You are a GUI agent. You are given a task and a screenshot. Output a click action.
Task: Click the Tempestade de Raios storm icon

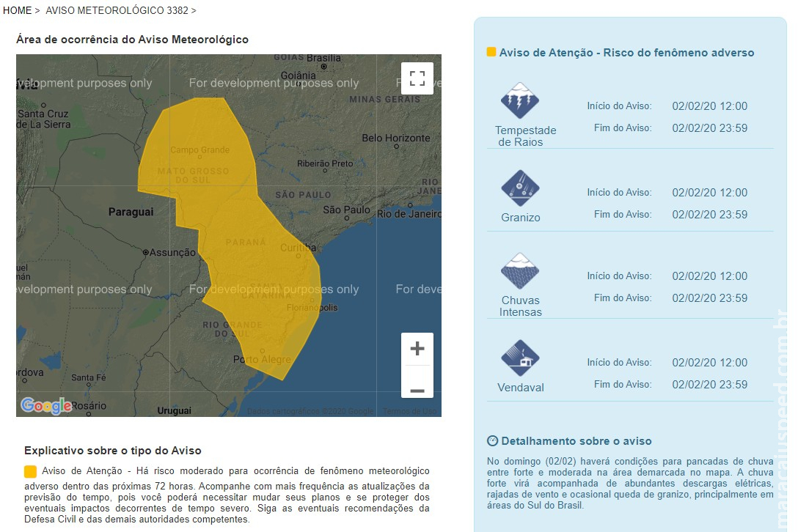click(519, 100)
